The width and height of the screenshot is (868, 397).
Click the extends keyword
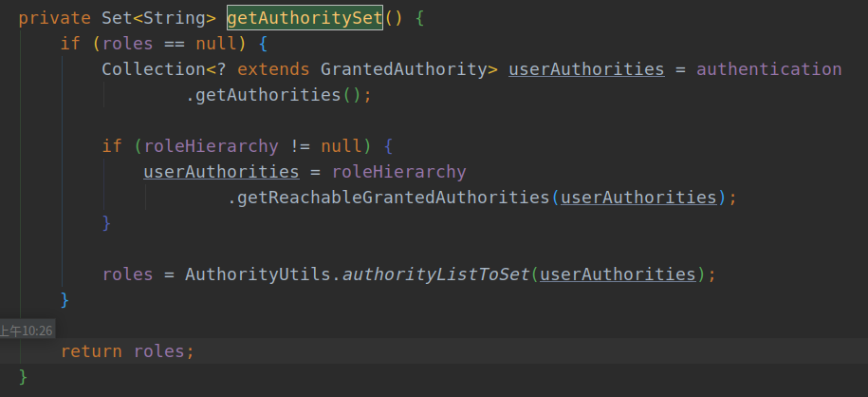pyautogui.click(x=273, y=69)
